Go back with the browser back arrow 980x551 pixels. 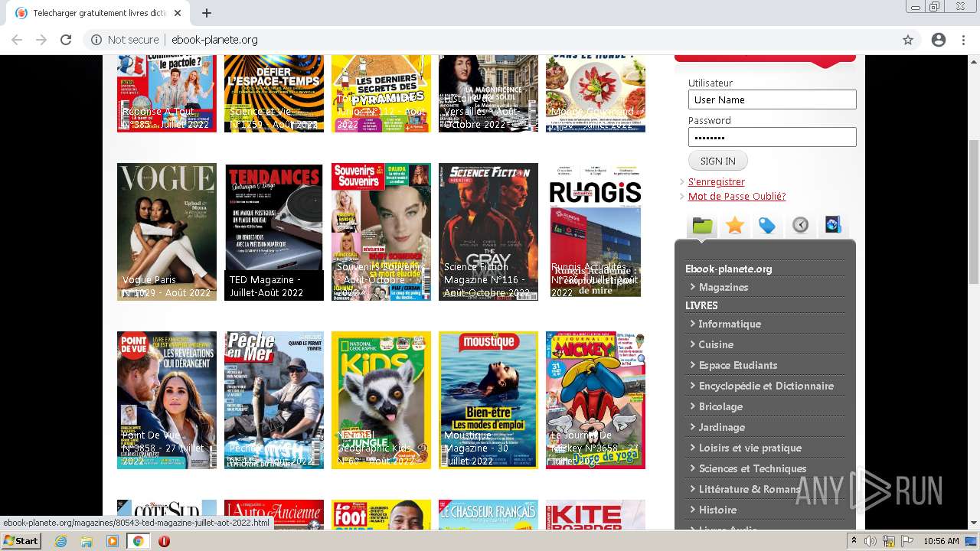pos(17,40)
